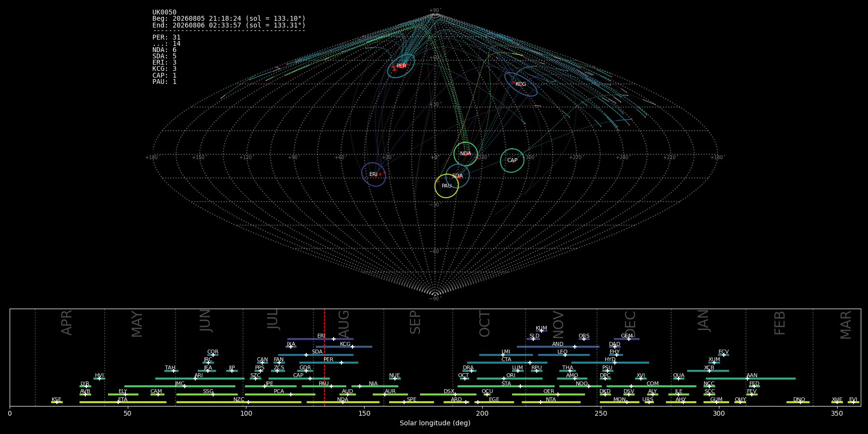
Task: Select the KCG radiant ellipse
Action: (x=521, y=84)
